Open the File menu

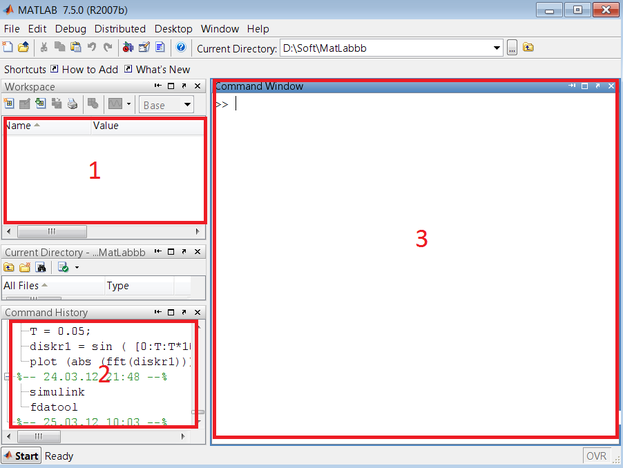12,29
